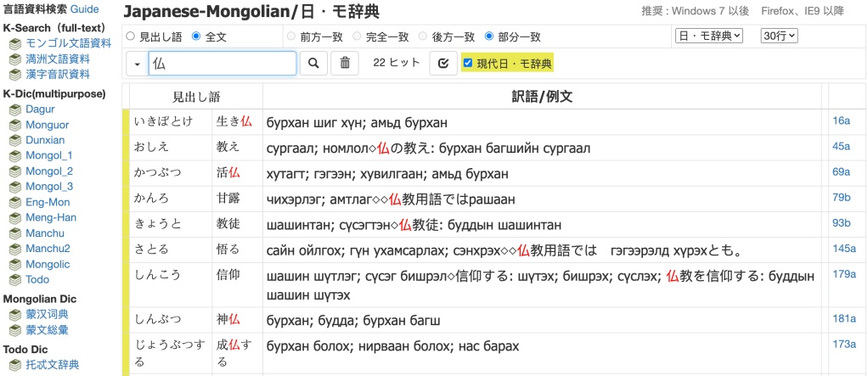Click the check-mark edit icon button
This screenshot has width=868, height=376.
[442, 63]
